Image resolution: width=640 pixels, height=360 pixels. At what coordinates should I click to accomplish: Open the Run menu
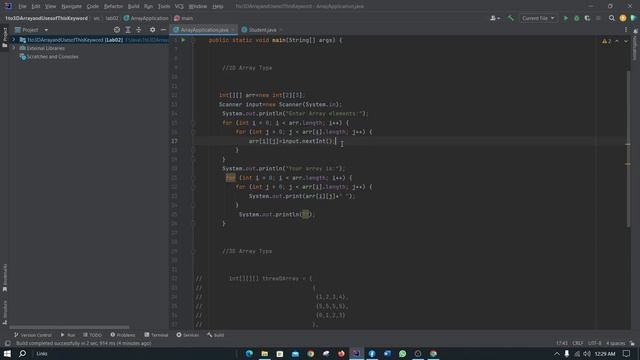(148, 7)
